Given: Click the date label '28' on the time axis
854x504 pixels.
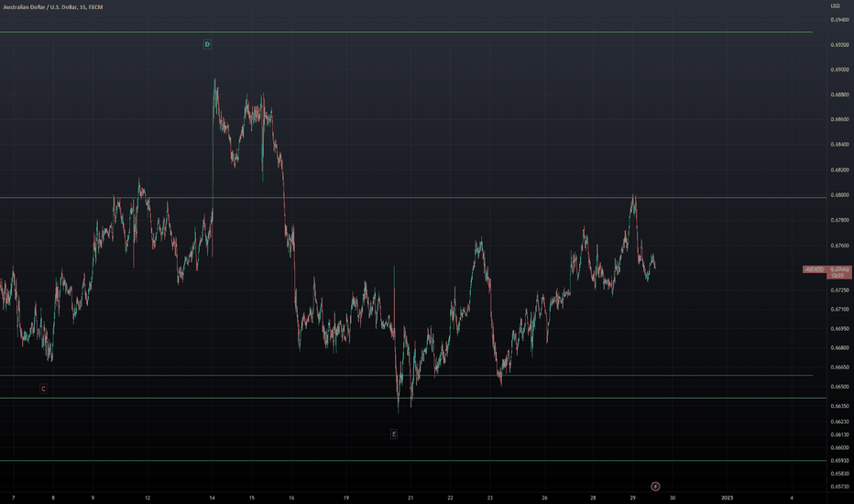Looking at the screenshot, I should [x=593, y=498].
